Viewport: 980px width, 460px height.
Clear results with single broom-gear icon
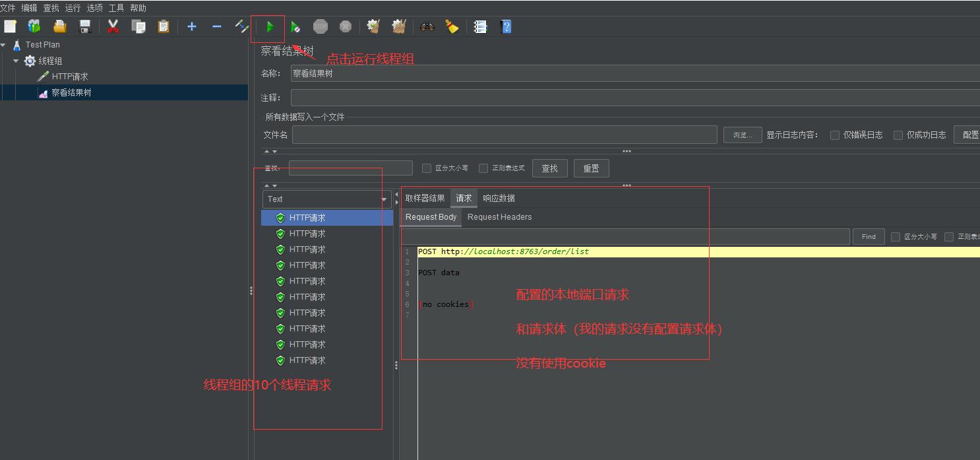click(x=374, y=26)
